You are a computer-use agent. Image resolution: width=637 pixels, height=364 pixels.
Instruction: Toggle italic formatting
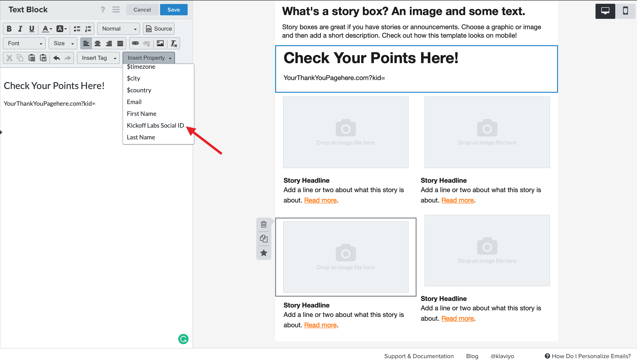point(20,29)
